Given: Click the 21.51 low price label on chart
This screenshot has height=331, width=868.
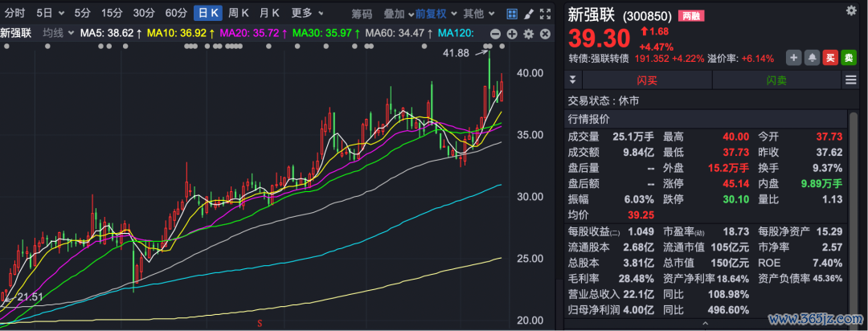Looking at the screenshot, I should [30, 297].
